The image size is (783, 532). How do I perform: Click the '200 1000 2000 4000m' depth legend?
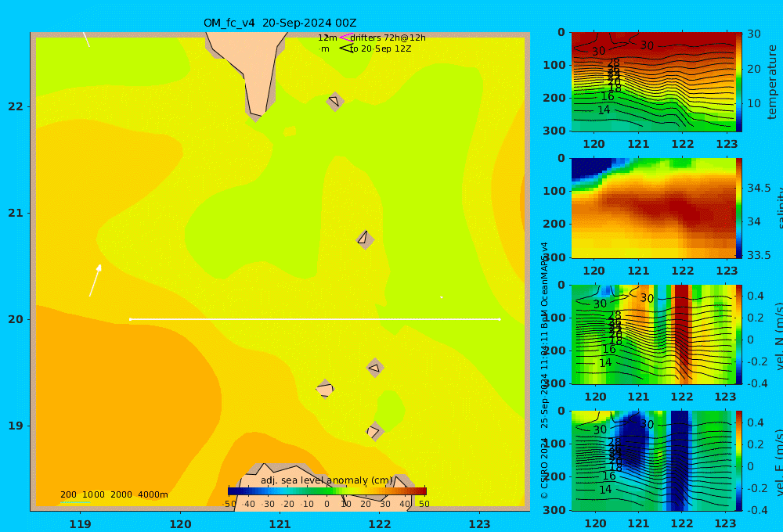tap(114, 494)
